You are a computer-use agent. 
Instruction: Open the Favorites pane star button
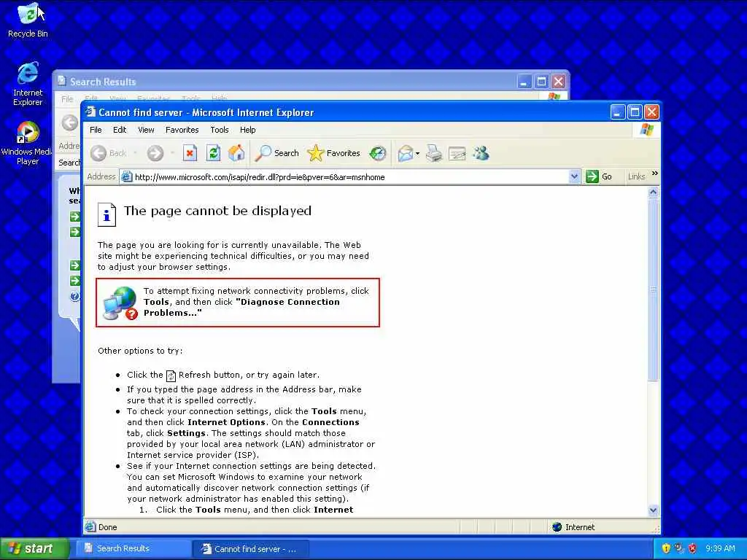pyautogui.click(x=333, y=153)
